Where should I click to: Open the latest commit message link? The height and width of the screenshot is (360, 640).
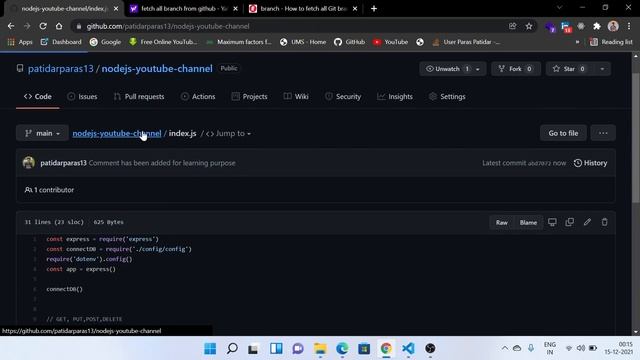tap(162, 163)
